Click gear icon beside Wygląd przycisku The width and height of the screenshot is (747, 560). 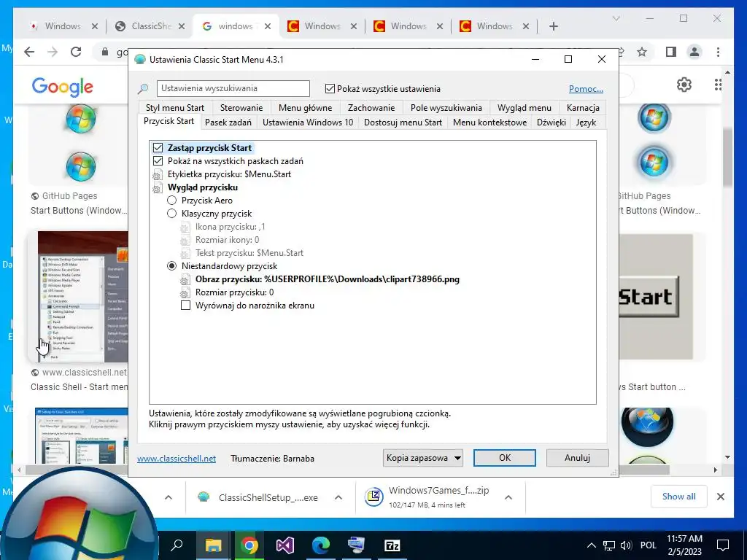(158, 188)
